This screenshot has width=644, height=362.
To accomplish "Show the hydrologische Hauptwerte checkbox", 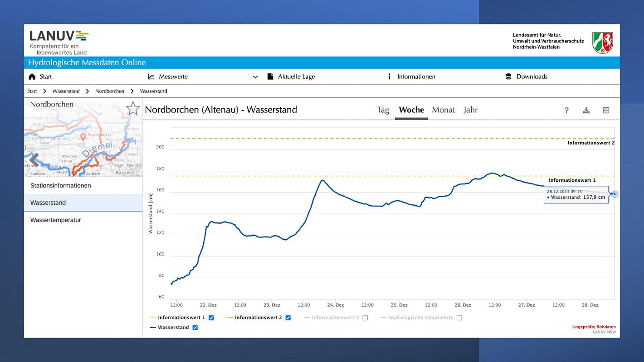I will coord(459,318).
